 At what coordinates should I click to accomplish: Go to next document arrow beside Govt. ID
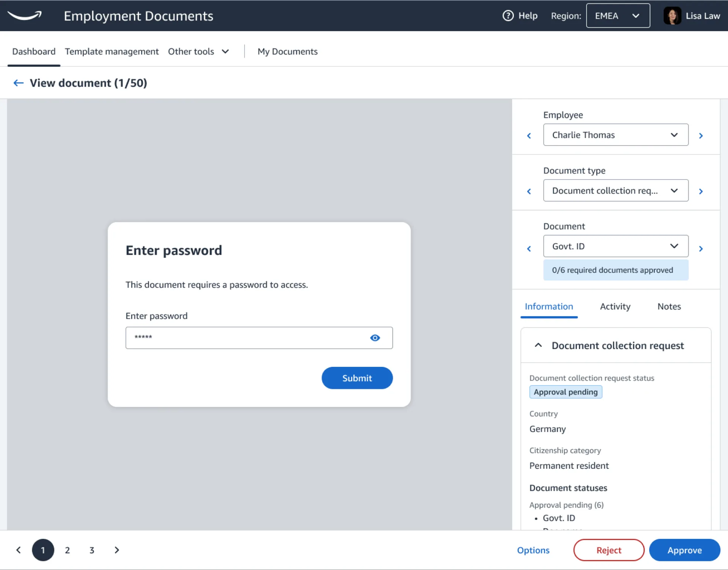tap(701, 248)
